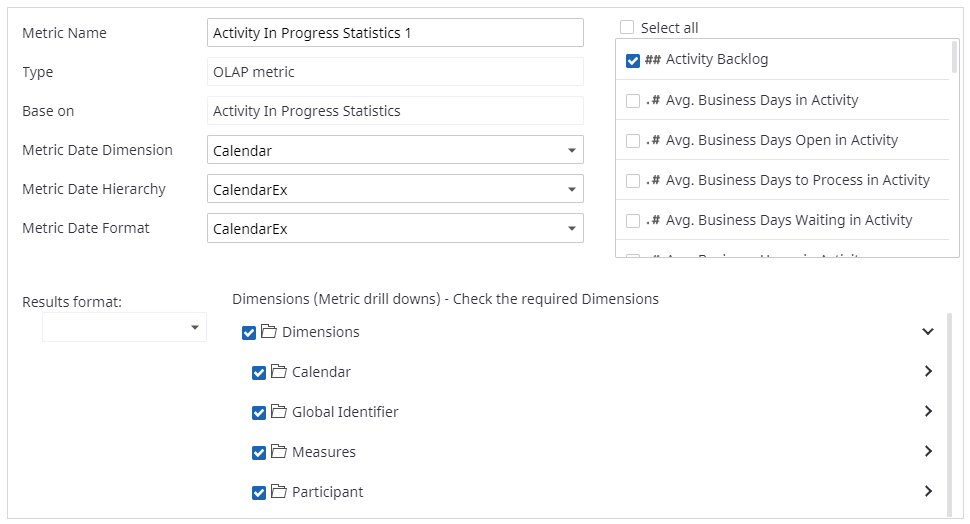Click the Global Identifier folder icon
This screenshot has width=970, height=524.
click(x=279, y=412)
